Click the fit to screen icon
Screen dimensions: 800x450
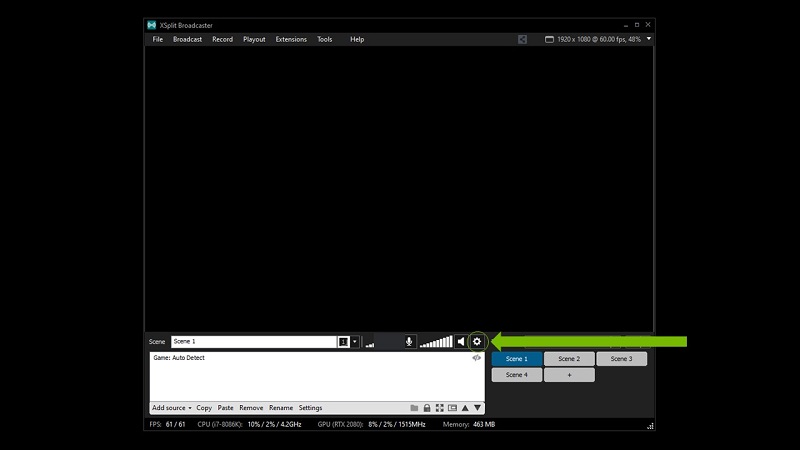pyautogui.click(x=440, y=408)
